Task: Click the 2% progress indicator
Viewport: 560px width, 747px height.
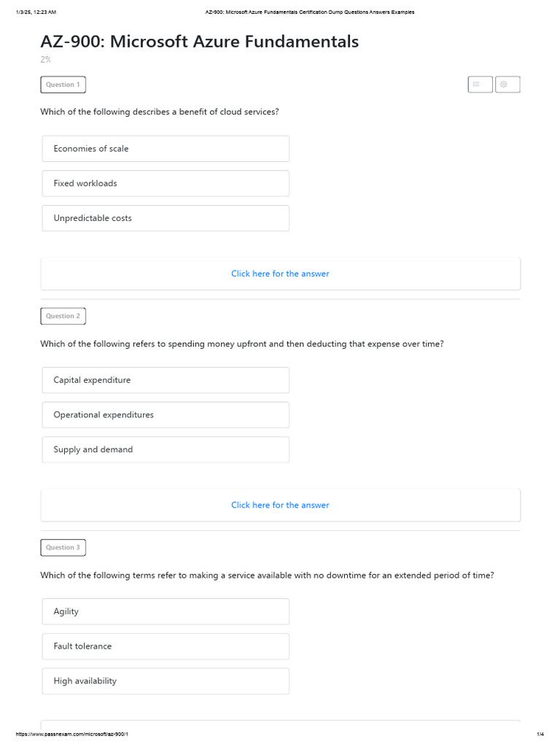Action: tap(46, 60)
